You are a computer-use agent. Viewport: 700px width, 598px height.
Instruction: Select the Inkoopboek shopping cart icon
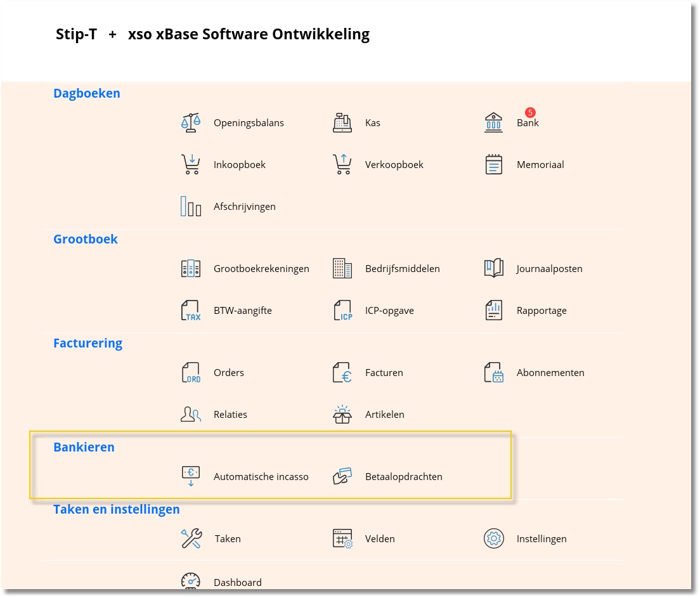coord(190,164)
